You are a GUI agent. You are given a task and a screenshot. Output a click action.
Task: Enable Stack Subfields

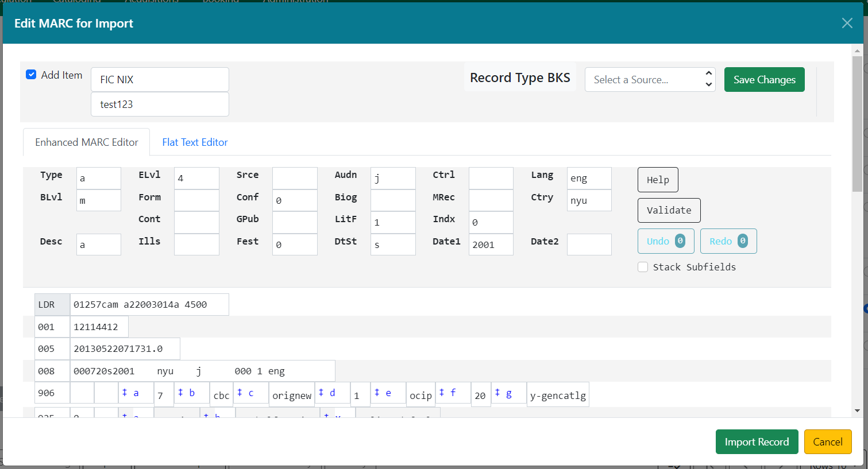pos(643,266)
